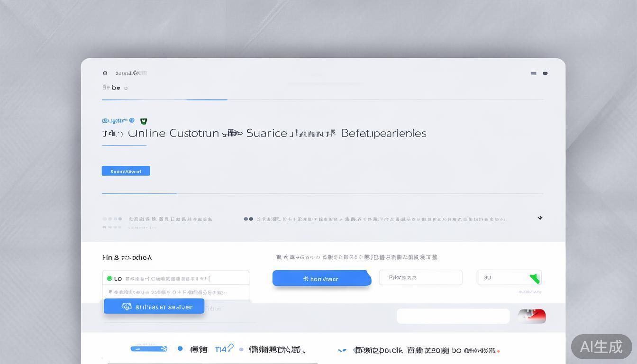Viewport: 637px width, 364px height.
Task: Toggle the purple dot indicator in the footer
Action: (x=242, y=349)
